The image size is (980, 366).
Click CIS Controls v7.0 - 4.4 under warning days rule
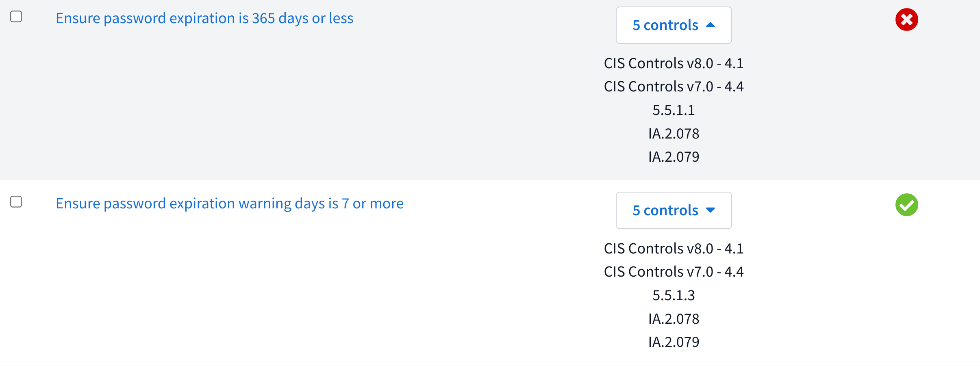tap(674, 272)
